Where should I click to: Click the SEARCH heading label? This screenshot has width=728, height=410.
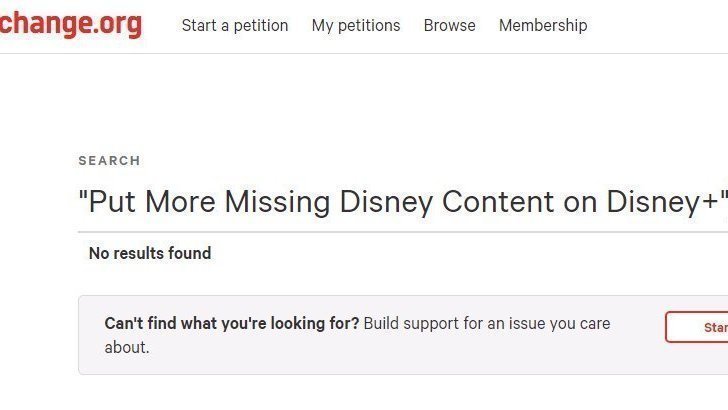[109, 160]
